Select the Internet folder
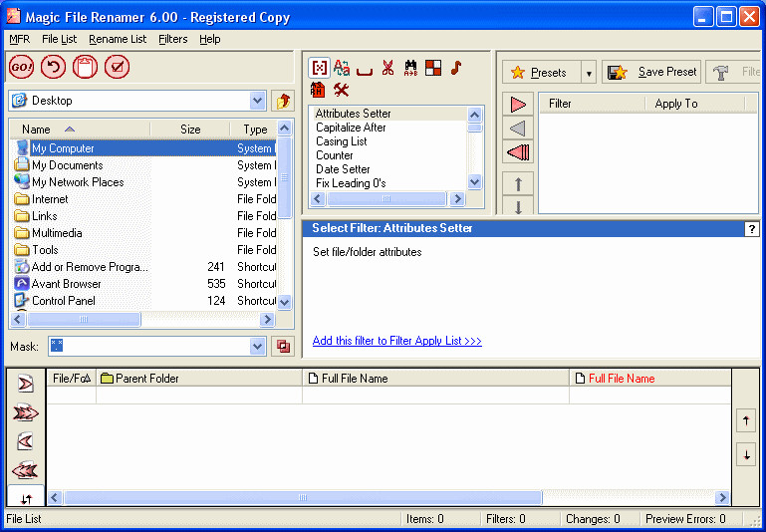The height and width of the screenshot is (532, 766). 144,199
